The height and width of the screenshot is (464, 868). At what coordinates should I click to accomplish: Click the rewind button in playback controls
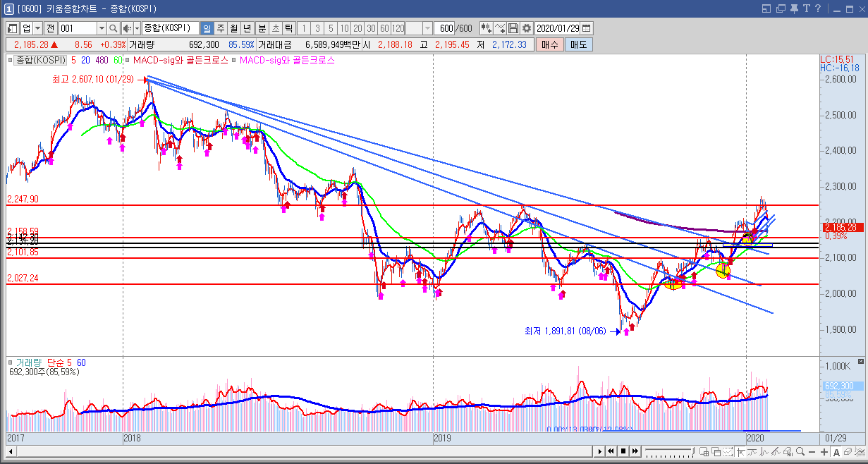pos(611,451)
